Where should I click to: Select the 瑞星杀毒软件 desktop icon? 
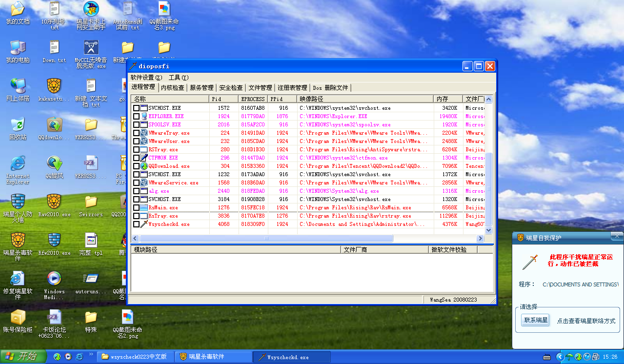point(18,244)
